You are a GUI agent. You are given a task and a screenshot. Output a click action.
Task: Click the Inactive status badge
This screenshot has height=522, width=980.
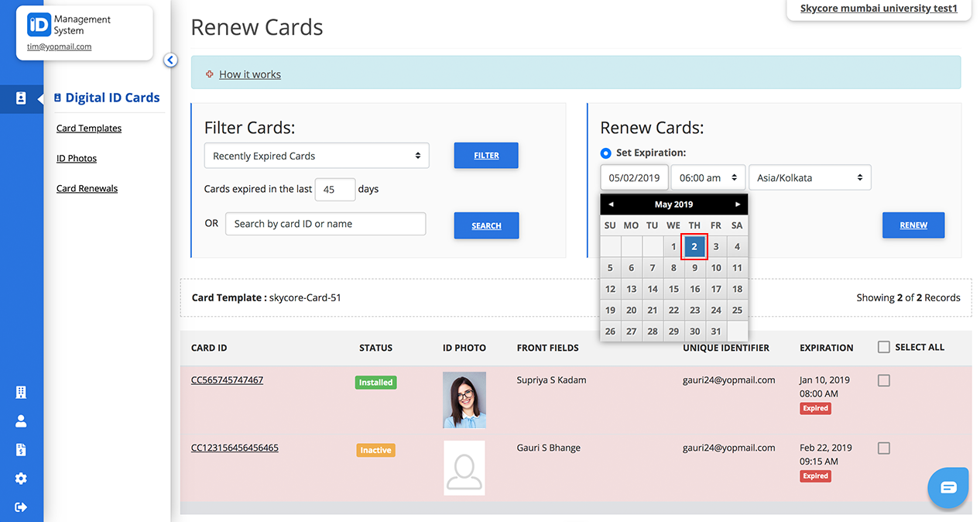(x=375, y=450)
